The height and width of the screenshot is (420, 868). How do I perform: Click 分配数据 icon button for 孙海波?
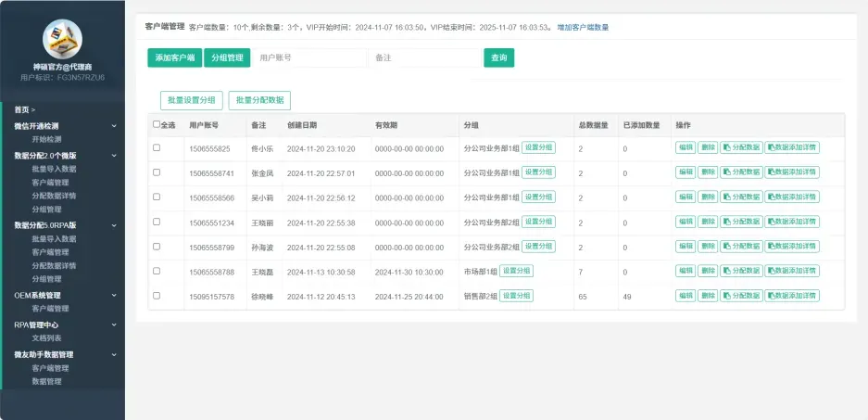(x=741, y=247)
